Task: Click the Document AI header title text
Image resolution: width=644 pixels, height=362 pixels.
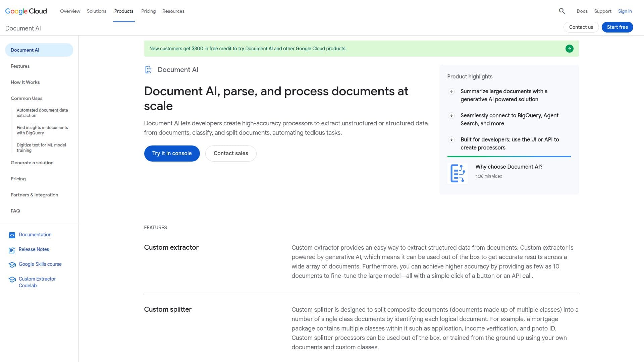Action: point(23,28)
